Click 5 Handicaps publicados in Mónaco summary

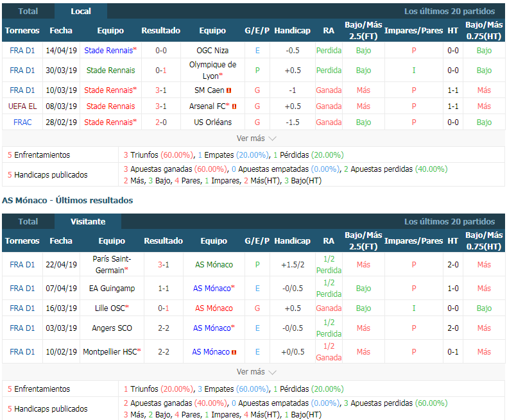(x=47, y=409)
